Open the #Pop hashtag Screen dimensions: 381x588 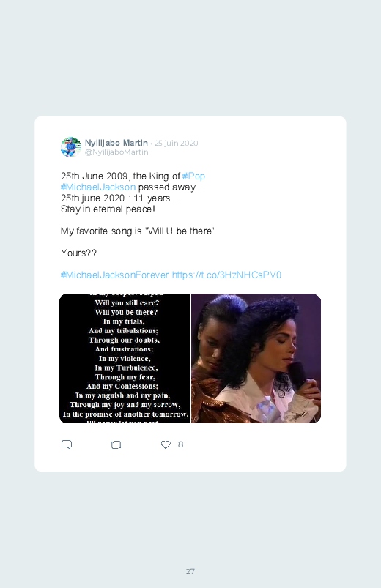[x=193, y=176]
